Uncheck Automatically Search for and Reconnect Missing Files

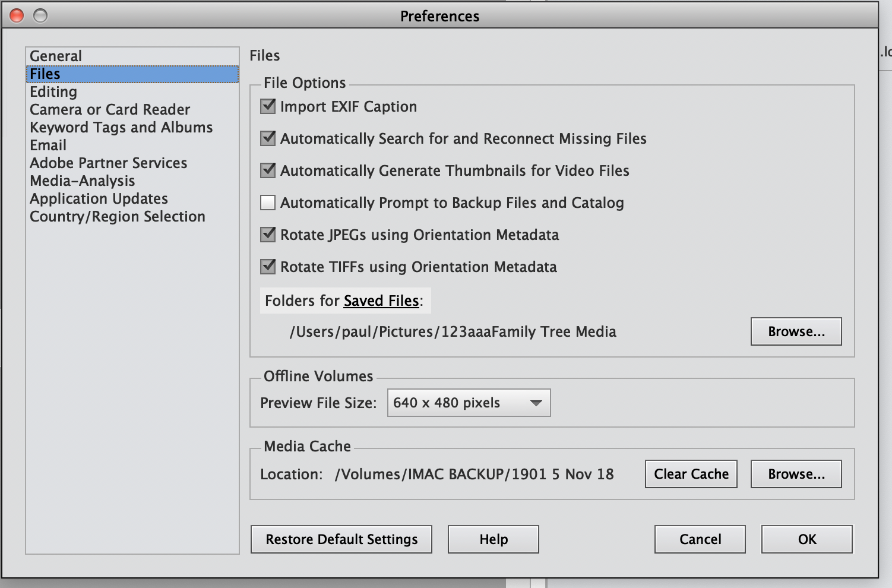click(268, 138)
